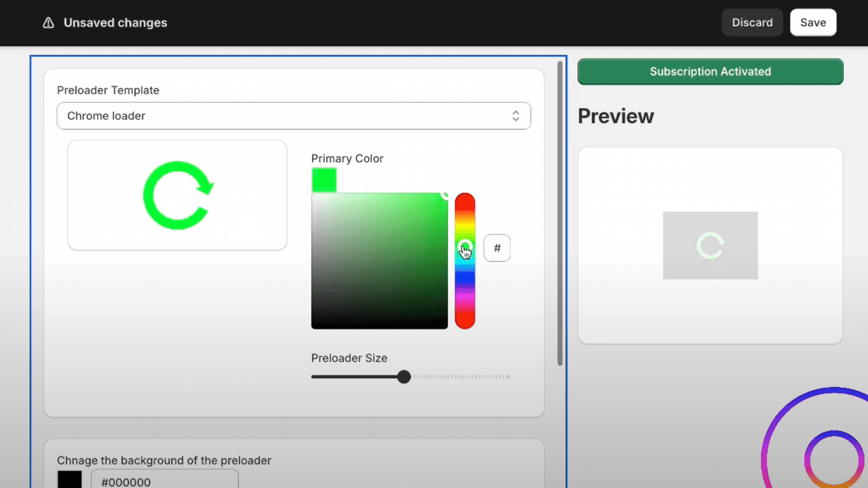Save the preloader settings
This screenshot has height=488, width=868.
tap(813, 23)
